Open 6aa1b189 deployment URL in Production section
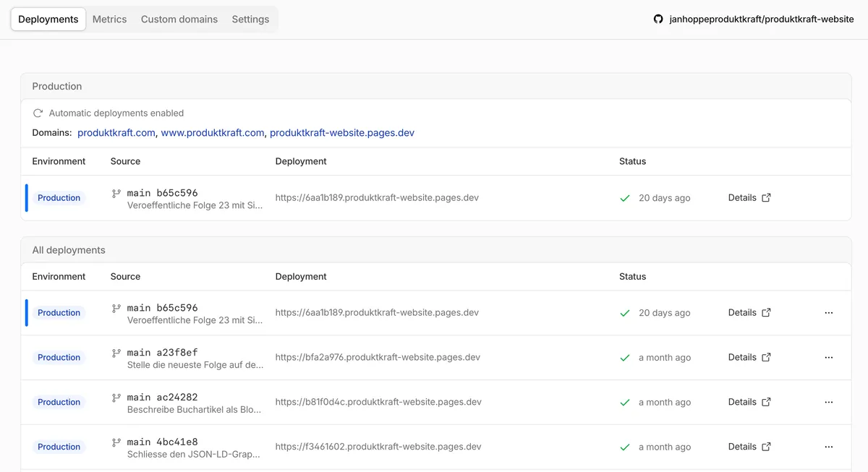 pos(377,197)
